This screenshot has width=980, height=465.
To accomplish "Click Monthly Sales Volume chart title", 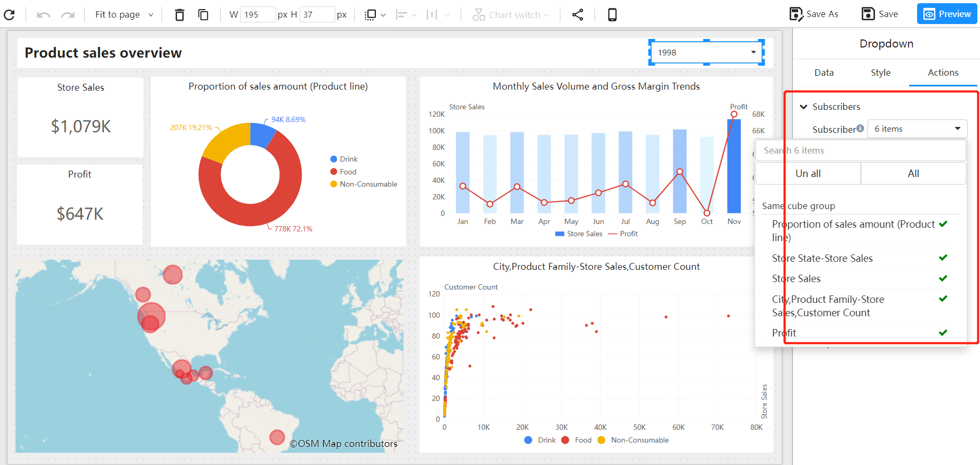I will tap(596, 86).
